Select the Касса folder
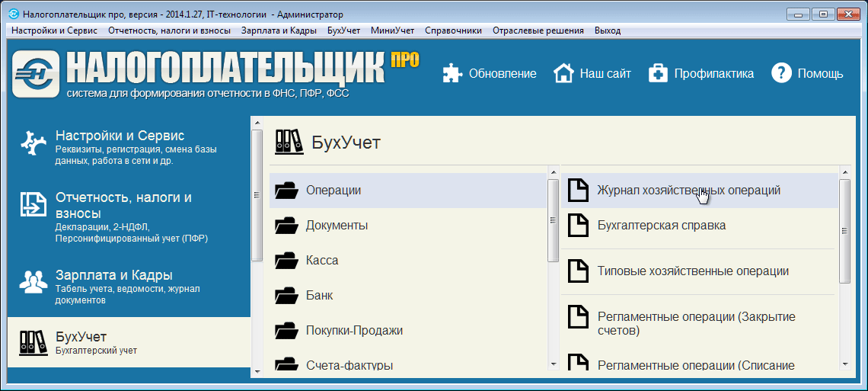868x391 pixels. [x=408, y=261]
